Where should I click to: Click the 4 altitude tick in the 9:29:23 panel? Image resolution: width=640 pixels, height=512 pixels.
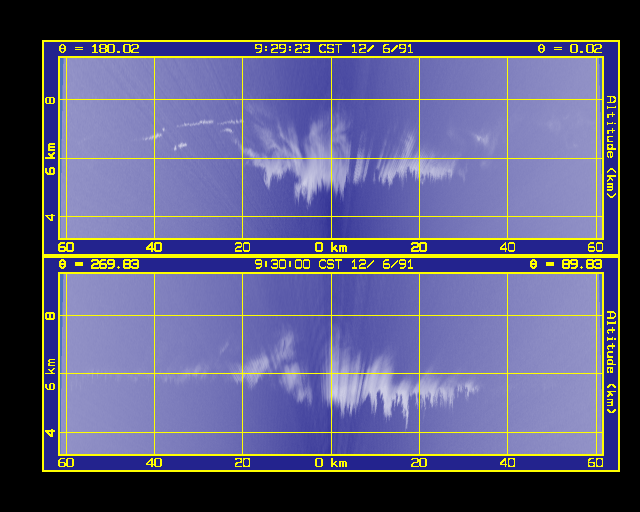click(x=51, y=217)
